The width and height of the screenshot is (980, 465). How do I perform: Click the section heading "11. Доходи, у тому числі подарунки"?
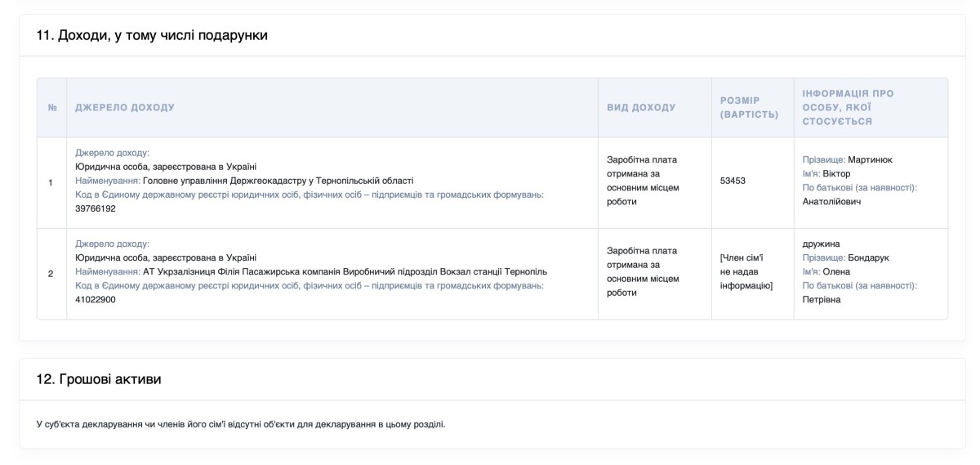point(152,35)
